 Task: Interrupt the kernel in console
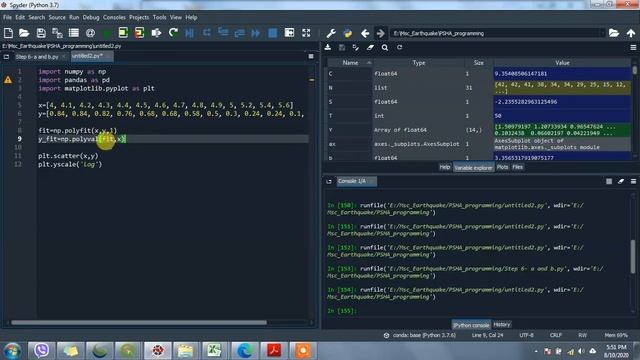(x=609, y=181)
